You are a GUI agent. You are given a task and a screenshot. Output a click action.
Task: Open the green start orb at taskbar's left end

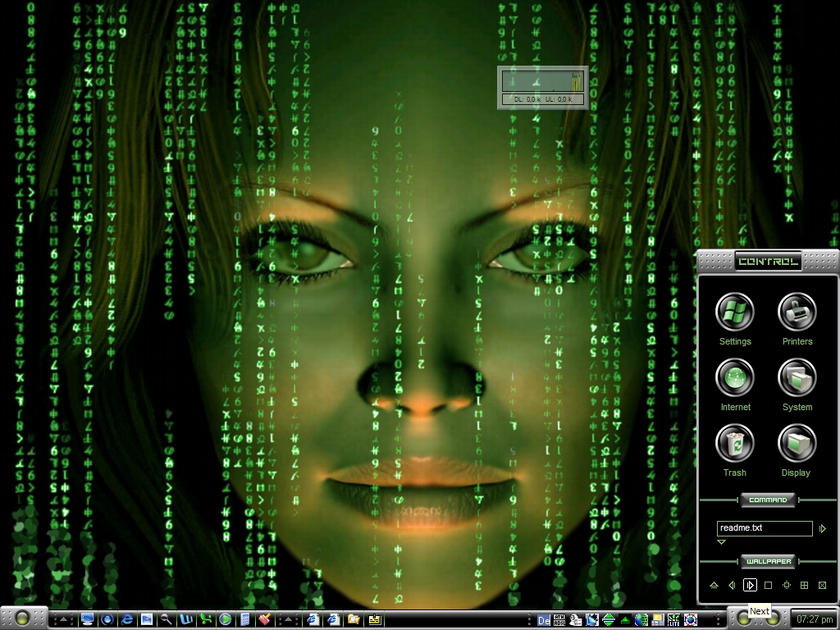22,619
